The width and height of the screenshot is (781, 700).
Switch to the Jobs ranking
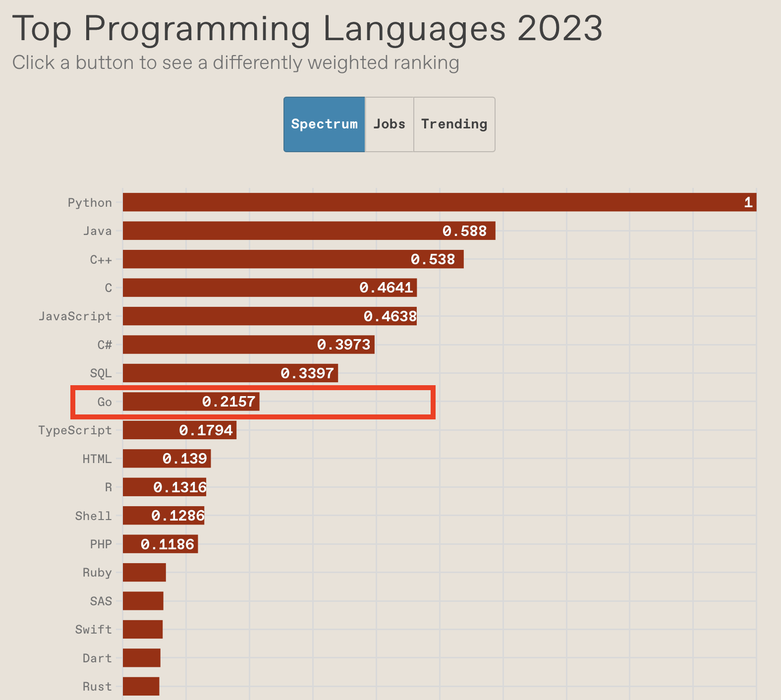click(x=389, y=124)
